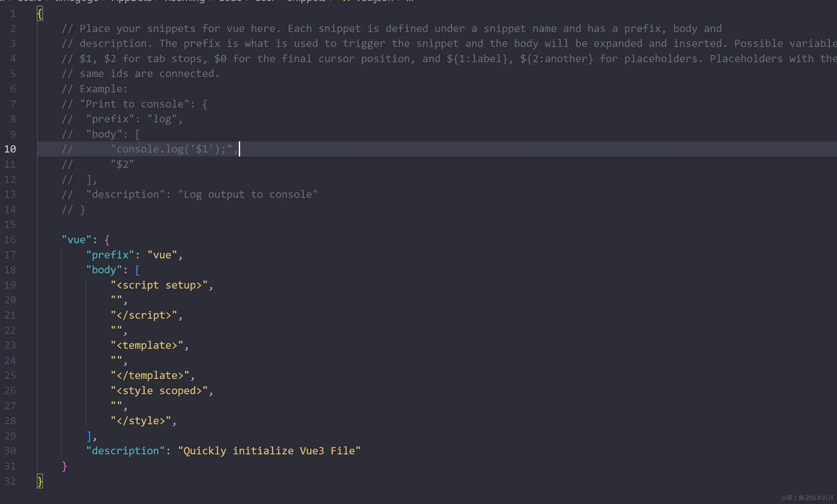Click the "</style>" string on line 28
This screenshot has width=837, height=504.
141,421
